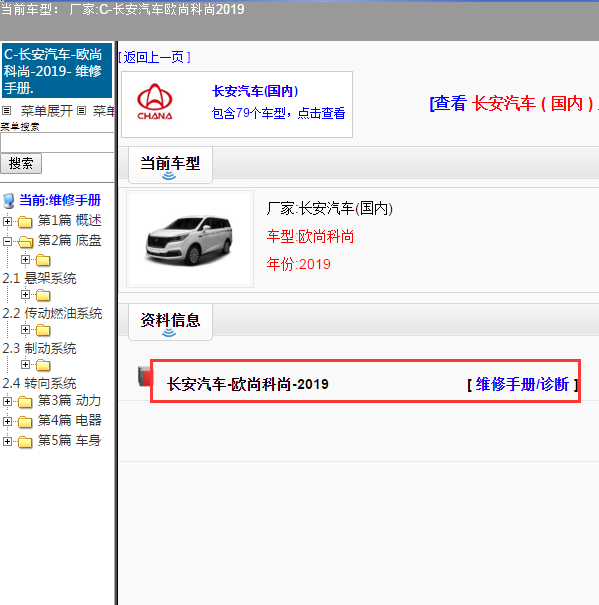Click 车型:欧尚科尚 text

[x=310, y=237]
